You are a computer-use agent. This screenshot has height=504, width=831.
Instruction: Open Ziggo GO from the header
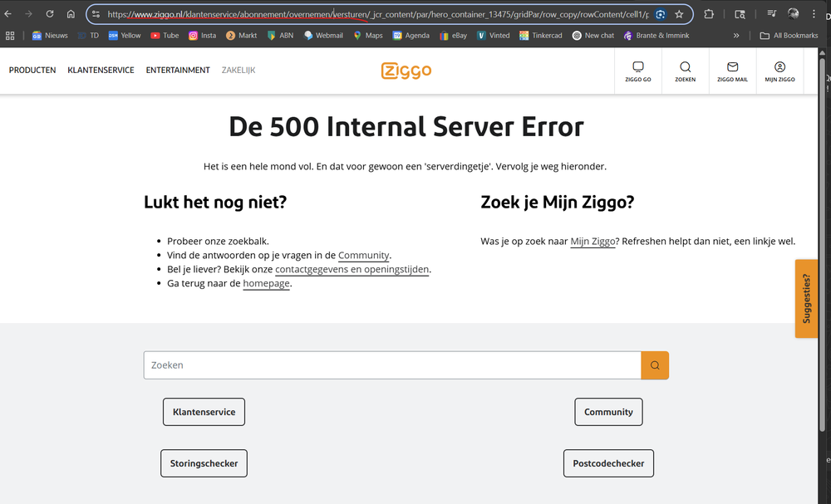[638, 71]
